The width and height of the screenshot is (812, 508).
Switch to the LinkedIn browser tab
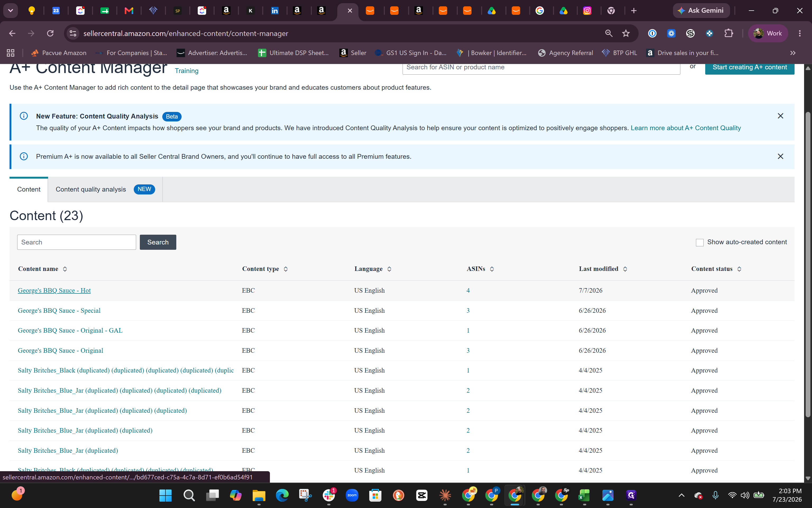pos(275,11)
